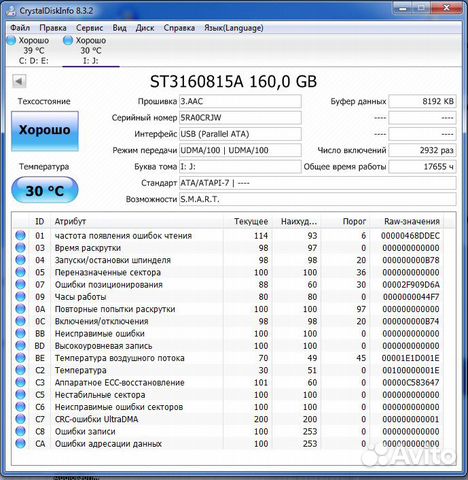Click raw value 00000468DDEC
The height and width of the screenshot is (480, 468).
[x=410, y=235]
